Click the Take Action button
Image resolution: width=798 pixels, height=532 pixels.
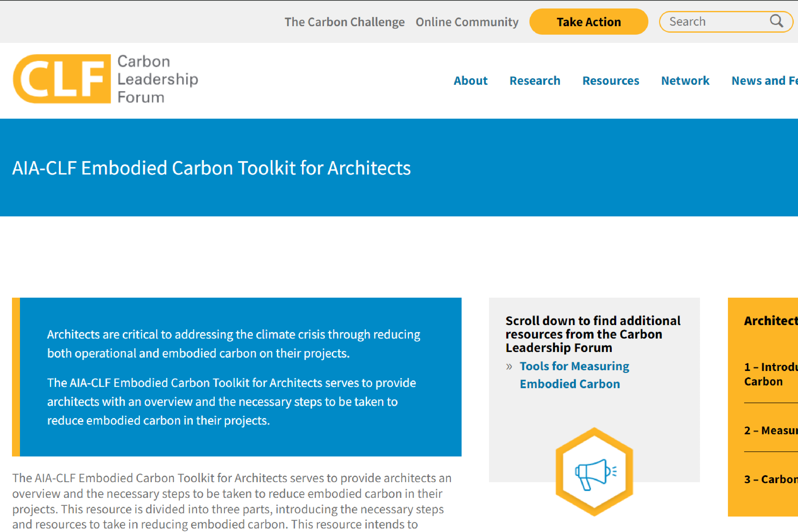tap(589, 22)
